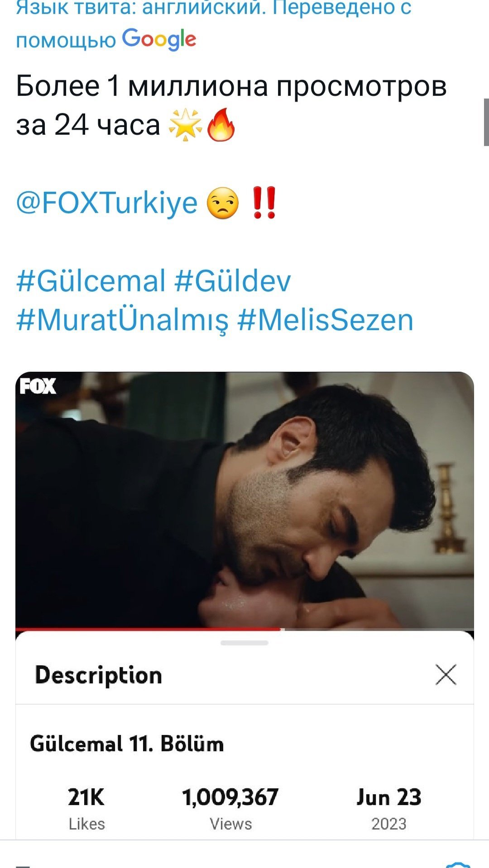Viewport: 489px width, 868px height.
Task: Open the attached video screenshot image
Action: 244,501
